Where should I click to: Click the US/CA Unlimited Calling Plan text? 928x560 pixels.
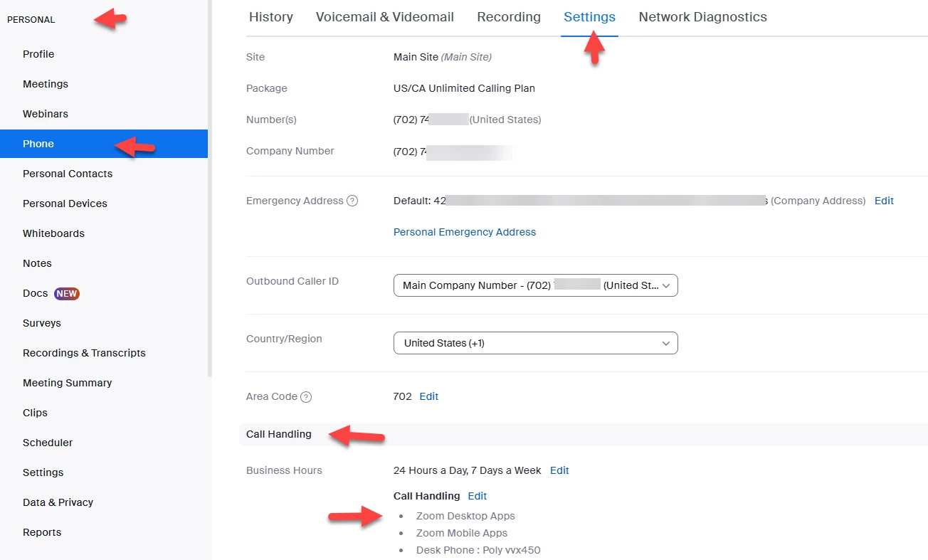(464, 88)
